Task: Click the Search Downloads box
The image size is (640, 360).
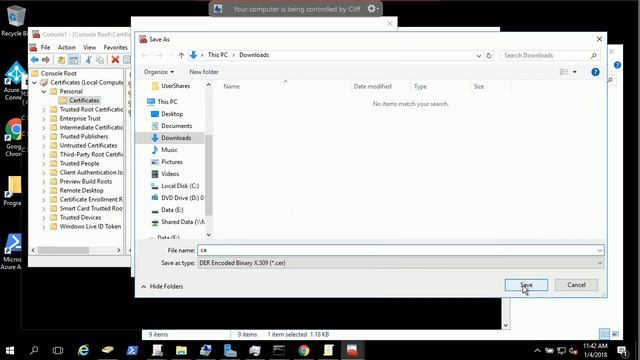Action: pyautogui.click(x=550, y=55)
